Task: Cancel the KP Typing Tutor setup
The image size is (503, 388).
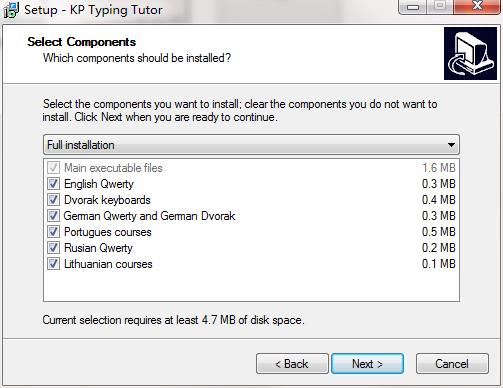Action: pyautogui.click(x=452, y=364)
